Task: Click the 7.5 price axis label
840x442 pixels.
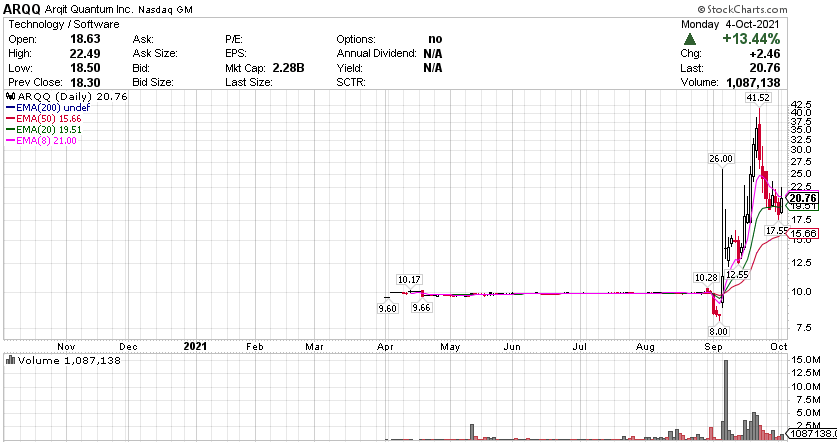Action: pos(804,327)
